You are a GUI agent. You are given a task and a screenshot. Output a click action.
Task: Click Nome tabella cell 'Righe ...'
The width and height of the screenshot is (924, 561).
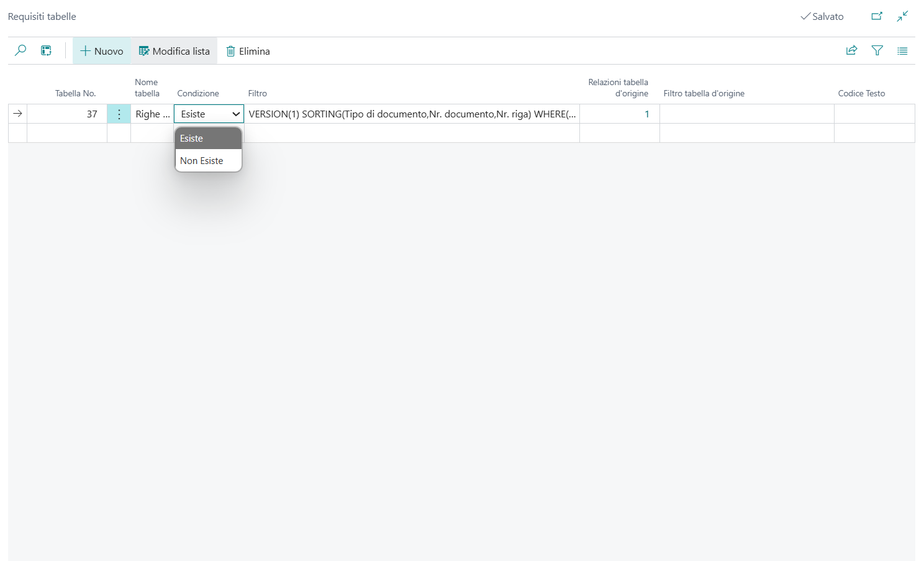153,114
